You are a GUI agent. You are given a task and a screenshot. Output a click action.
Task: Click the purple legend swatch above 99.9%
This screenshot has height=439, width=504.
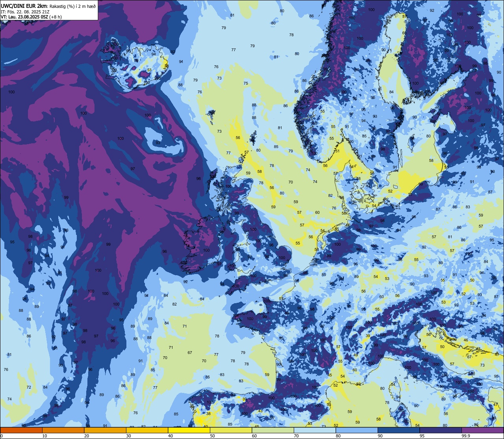point(482,430)
